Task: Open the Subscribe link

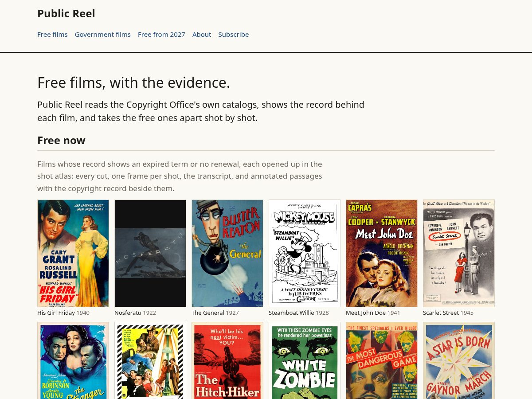Action: 234,35
